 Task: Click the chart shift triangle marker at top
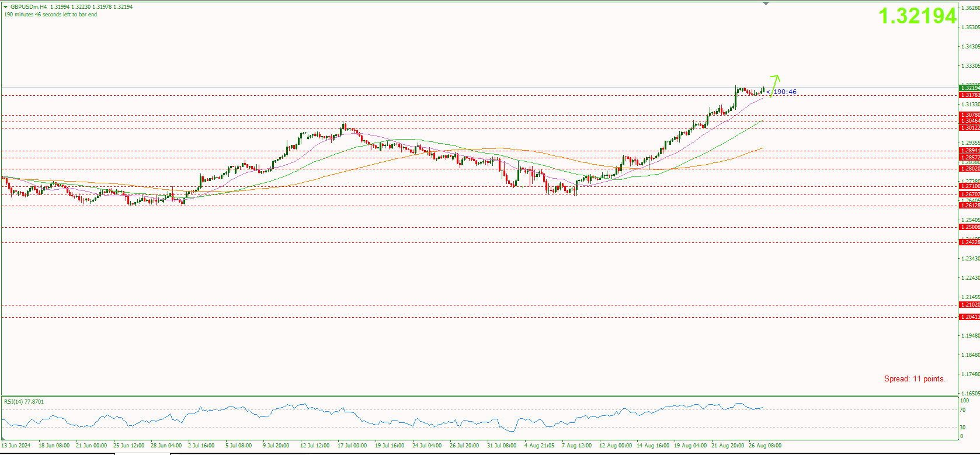click(766, 4)
